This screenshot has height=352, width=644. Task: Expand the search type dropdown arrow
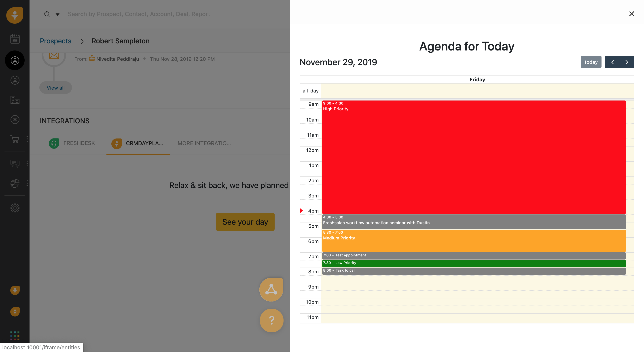(57, 15)
